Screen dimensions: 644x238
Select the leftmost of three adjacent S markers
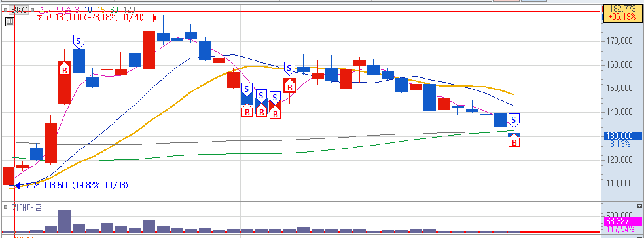tap(247, 89)
